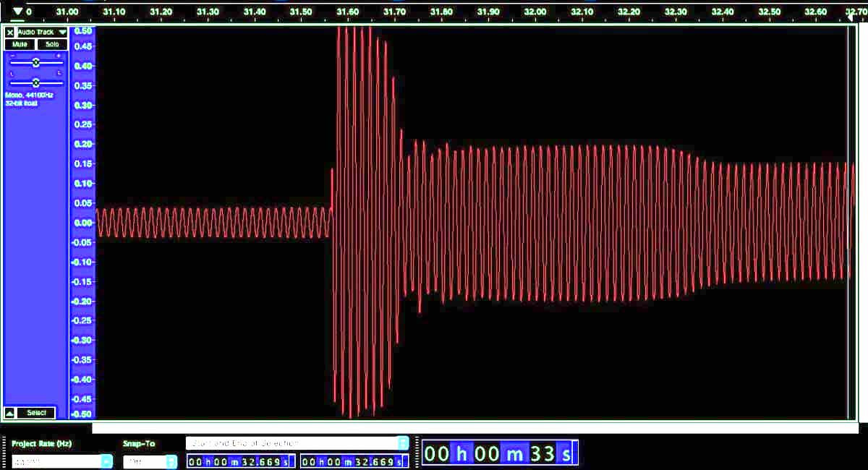Click the 0.50 label on vertical scale

pos(83,31)
